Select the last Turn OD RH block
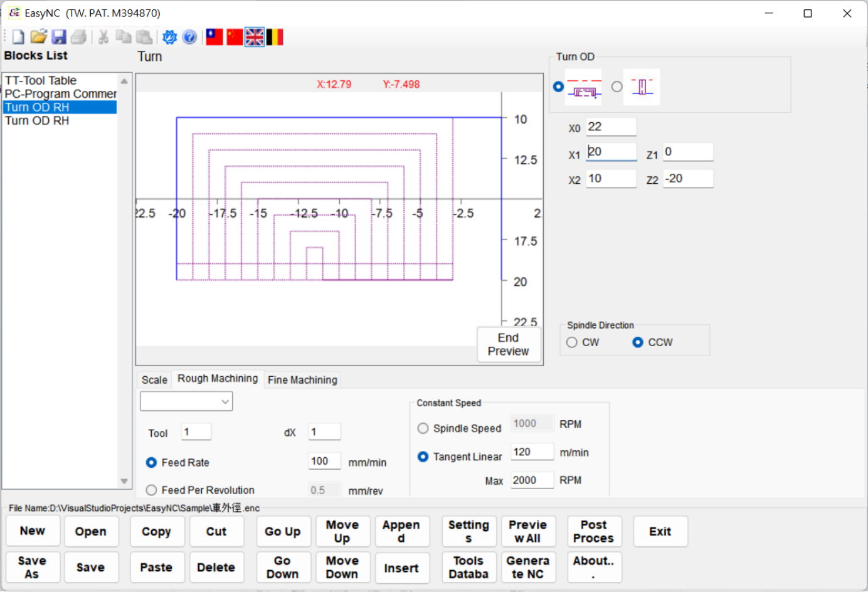868x592 pixels. tap(60, 120)
